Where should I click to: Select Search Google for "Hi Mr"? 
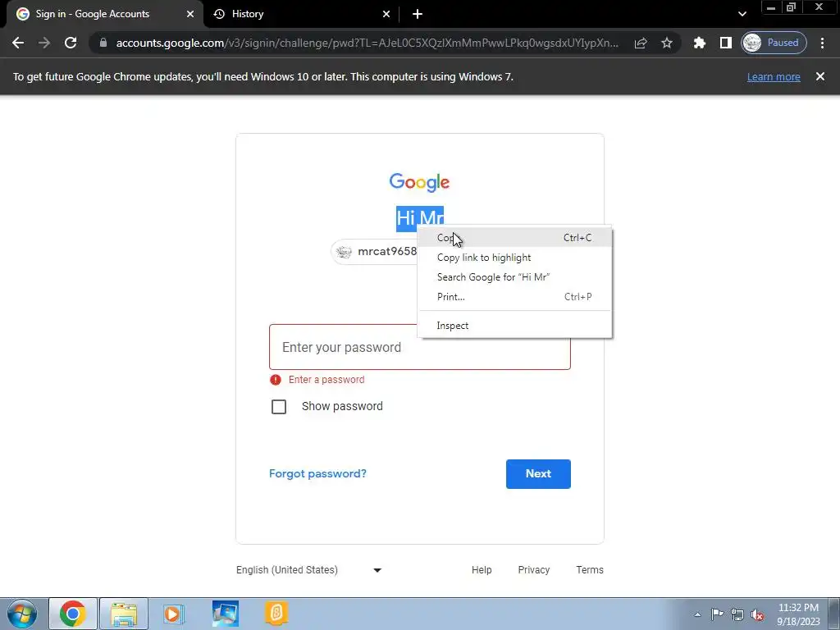514,277
